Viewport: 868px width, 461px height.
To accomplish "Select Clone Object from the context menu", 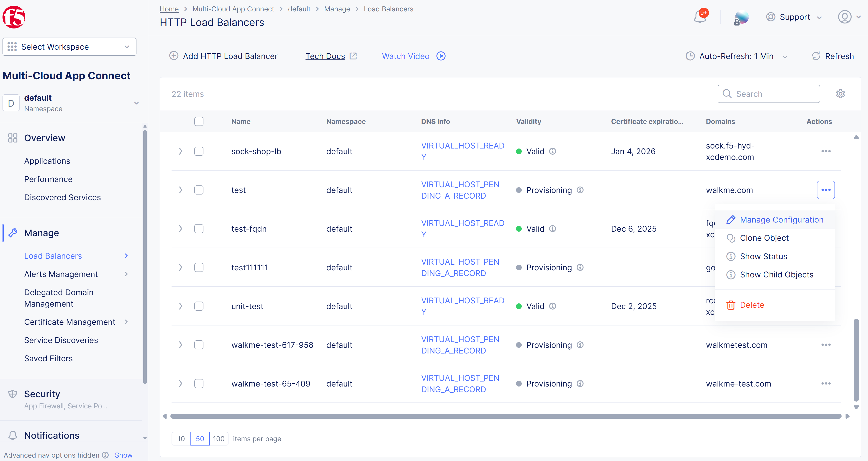I will tap(764, 238).
